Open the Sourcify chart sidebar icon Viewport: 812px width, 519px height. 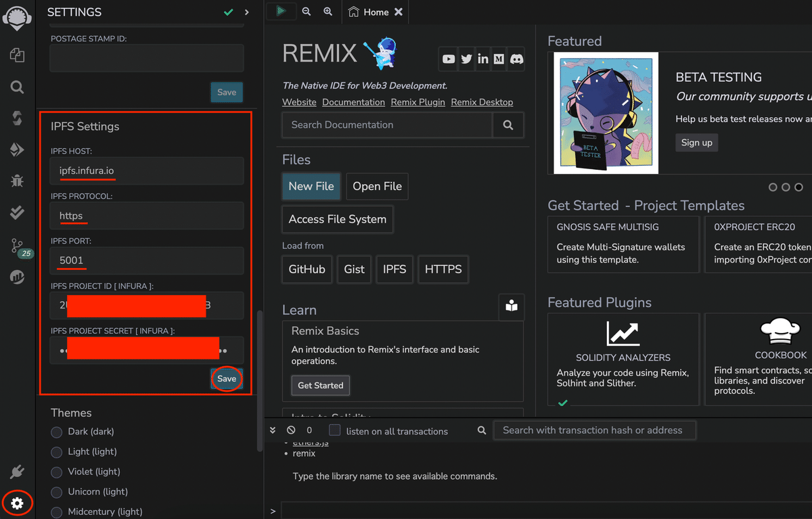pyautogui.click(x=17, y=276)
